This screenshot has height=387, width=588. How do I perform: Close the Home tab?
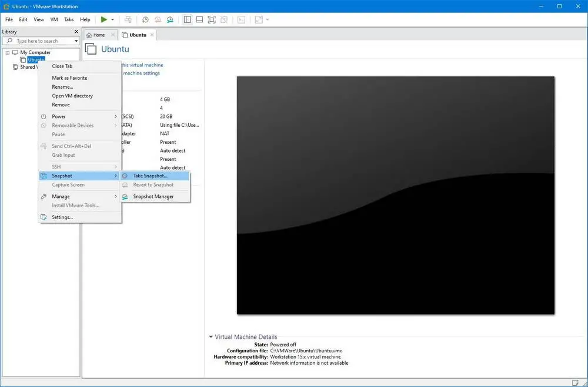(x=113, y=35)
